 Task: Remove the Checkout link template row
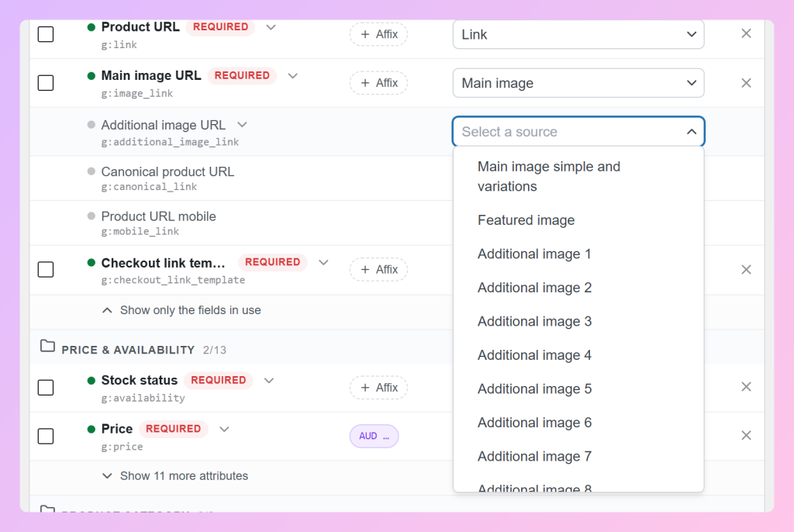click(x=746, y=270)
